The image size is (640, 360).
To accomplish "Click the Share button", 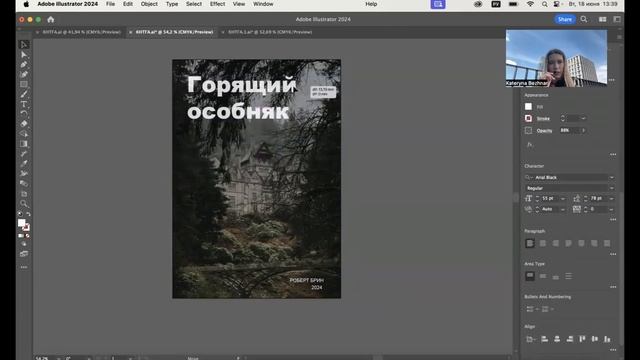I will (x=565, y=19).
